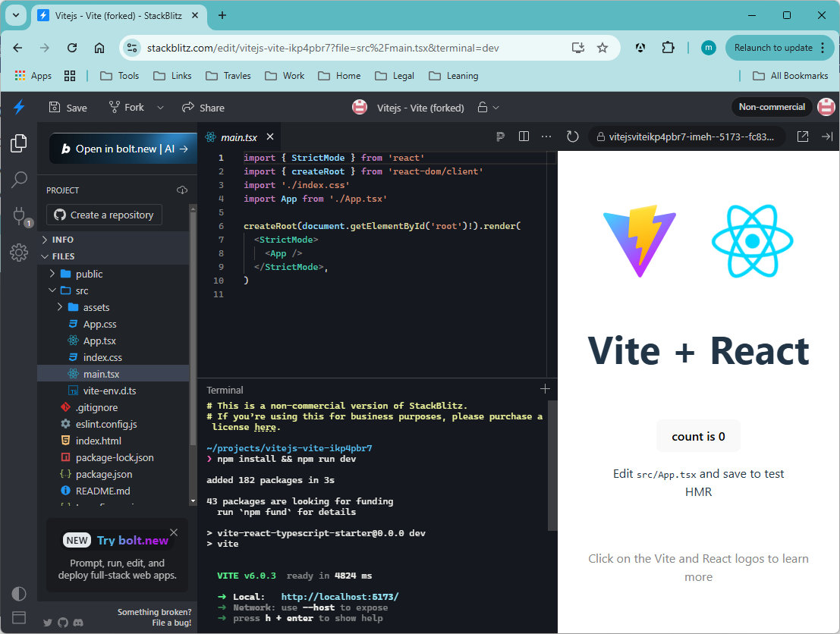Close the main.tsx tab
Image resolution: width=840 pixels, height=634 pixels.
click(270, 137)
